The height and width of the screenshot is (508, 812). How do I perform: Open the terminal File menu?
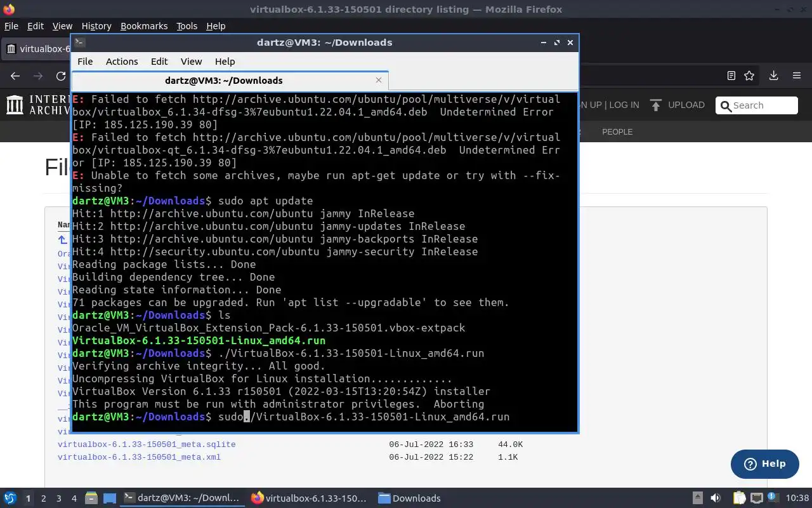tap(85, 62)
